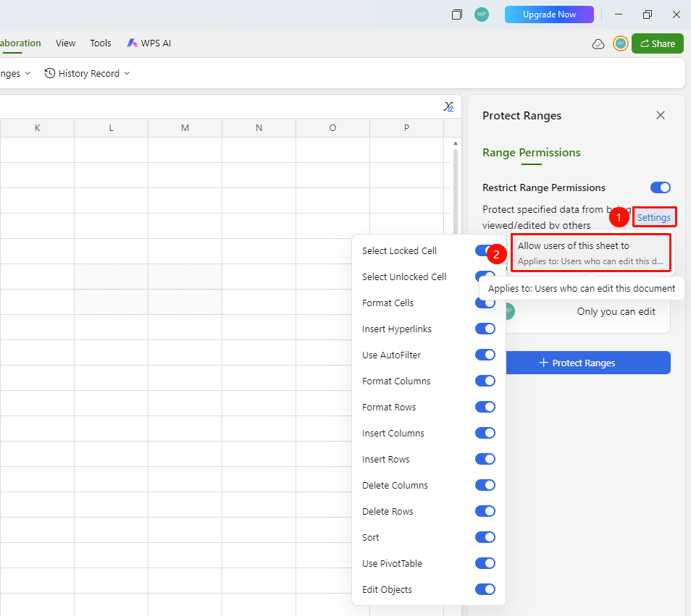This screenshot has height=616, width=691.
Task: Click the orange-ringed collaborator avatar beside Share
Action: point(621,43)
